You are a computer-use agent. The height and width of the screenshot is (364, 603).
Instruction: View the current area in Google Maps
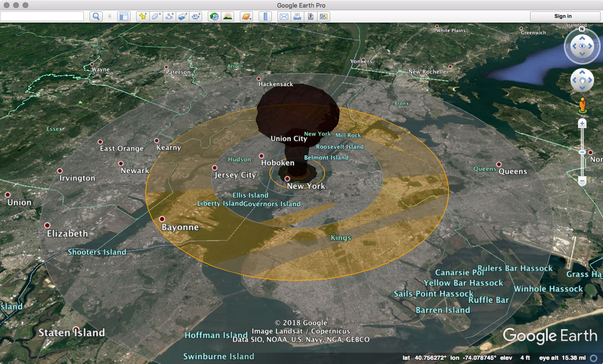point(324,17)
